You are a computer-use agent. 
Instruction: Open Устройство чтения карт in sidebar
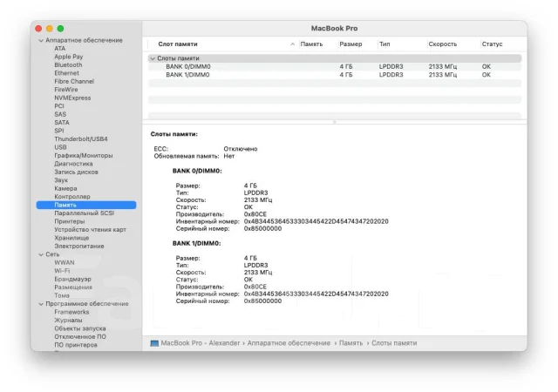coord(90,230)
